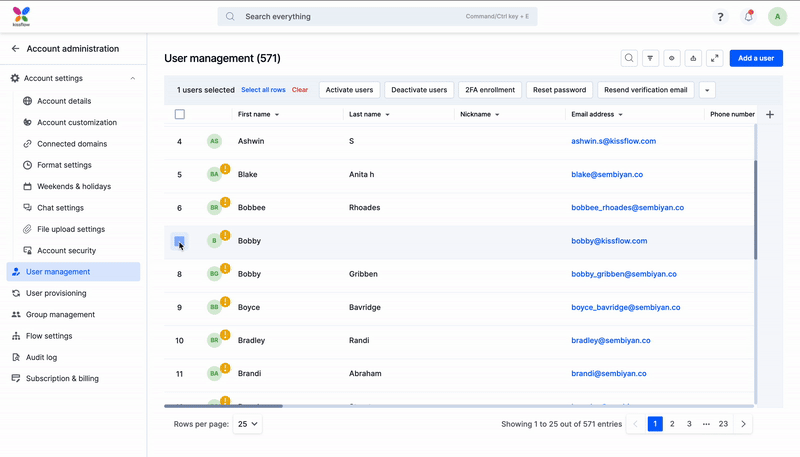Uncheck the selected Bobby row checkbox
The image size is (800, 457).
point(179,241)
